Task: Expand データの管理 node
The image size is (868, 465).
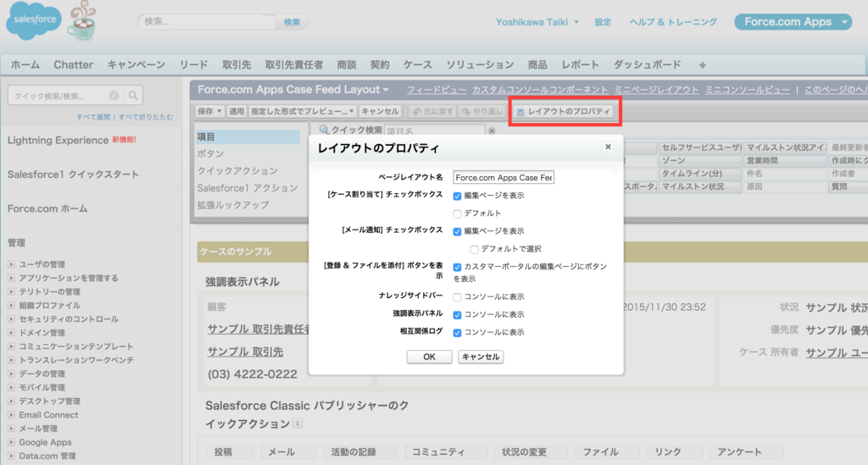Action: [x=11, y=374]
